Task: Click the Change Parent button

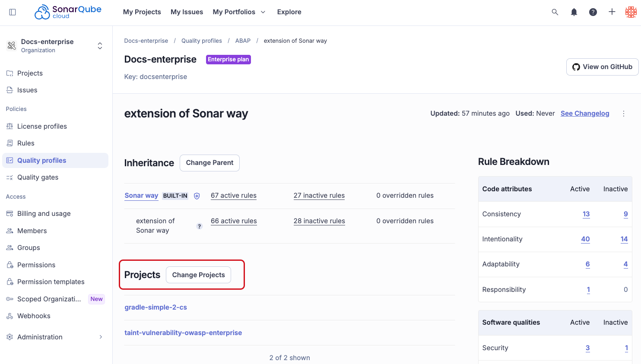Action: click(209, 163)
